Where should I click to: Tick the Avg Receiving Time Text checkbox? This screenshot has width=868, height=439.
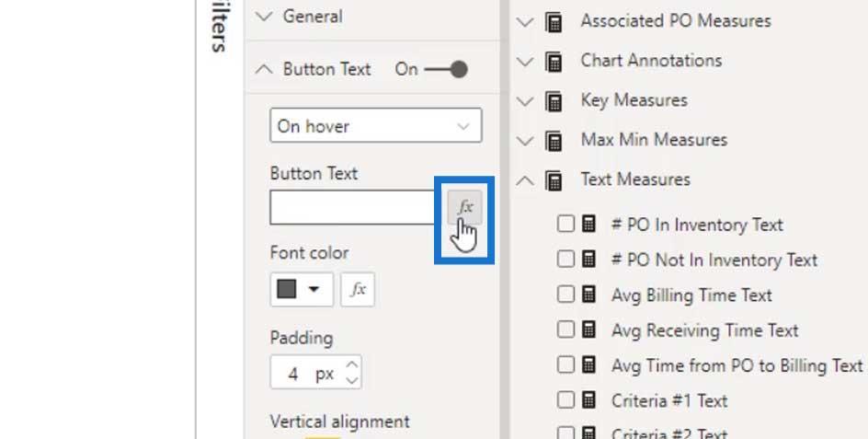pyautogui.click(x=565, y=329)
